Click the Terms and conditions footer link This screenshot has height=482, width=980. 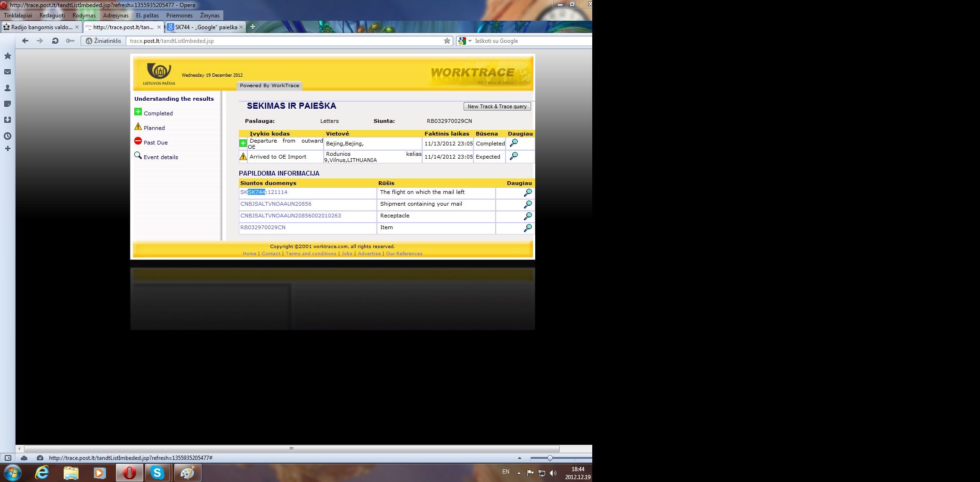pyautogui.click(x=310, y=254)
